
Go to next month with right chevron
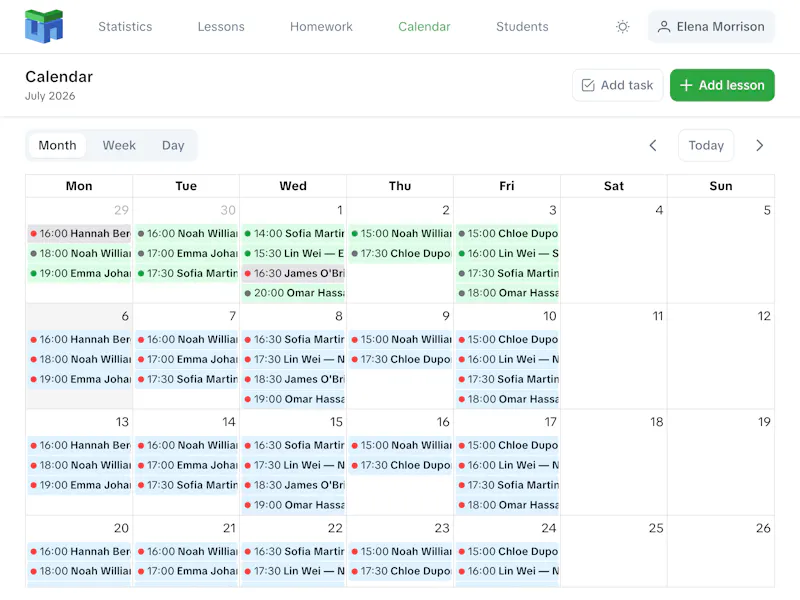759,145
